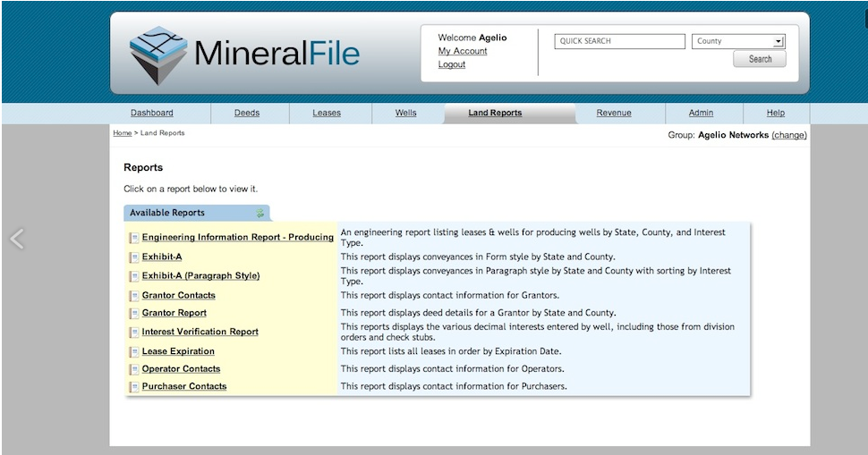Image resolution: width=868 pixels, height=455 pixels.
Task: Open the County dropdown
Action: [738, 41]
